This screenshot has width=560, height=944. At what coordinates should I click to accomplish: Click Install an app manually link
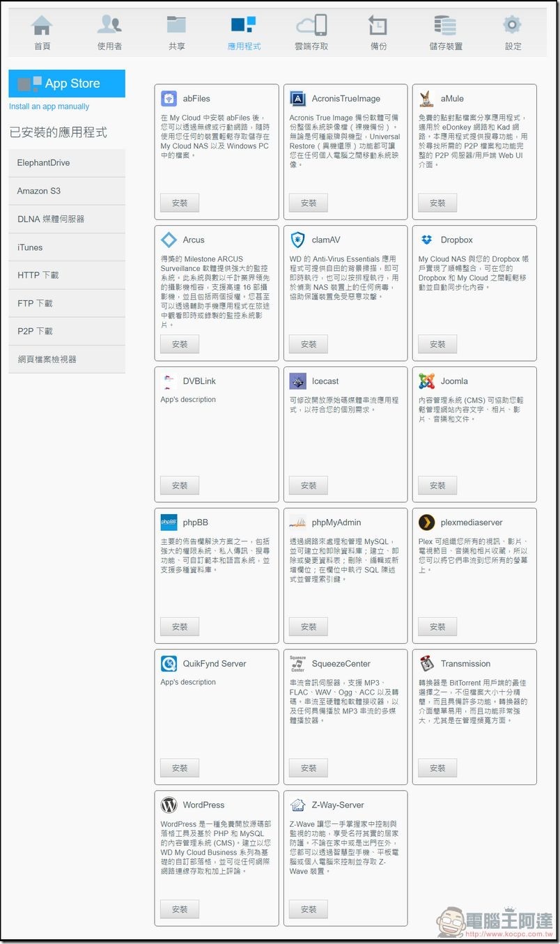pyautogui.click(x=49, y=107)
